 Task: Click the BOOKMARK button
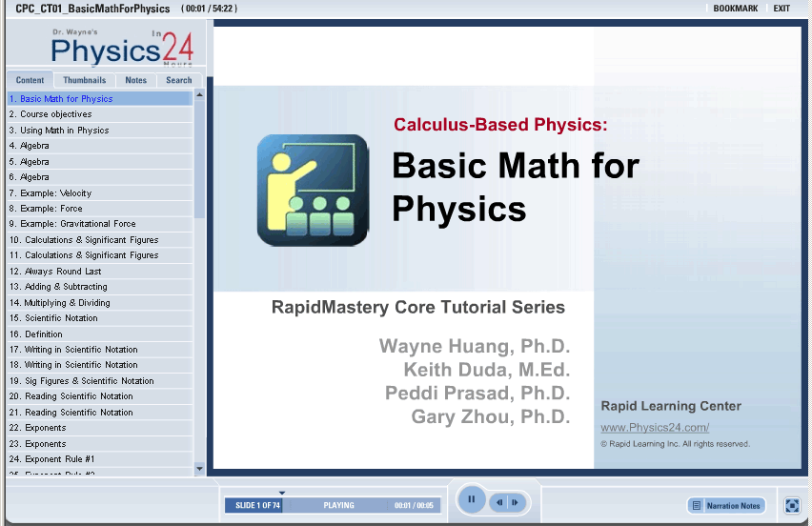pyautogui.click(x=735, y=9)
